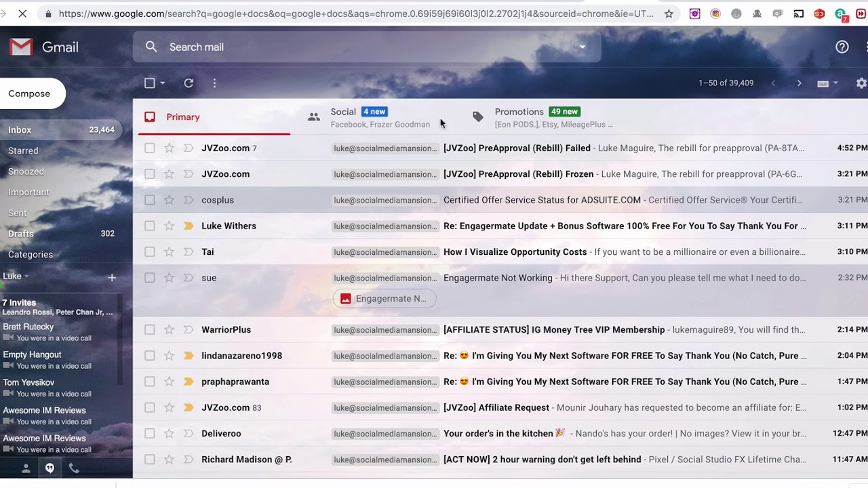Click the Gmail logo icon
Screen dimensions: 868x488
21,47
